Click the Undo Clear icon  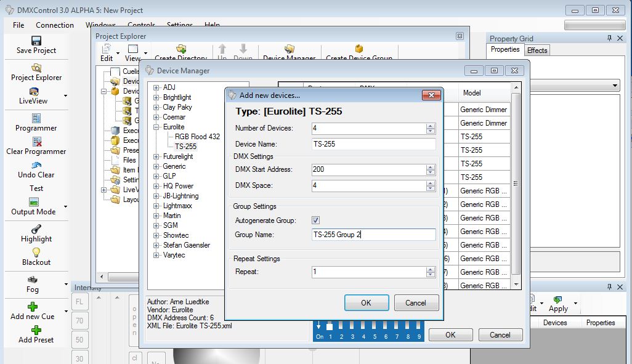[x=36, y=164]
